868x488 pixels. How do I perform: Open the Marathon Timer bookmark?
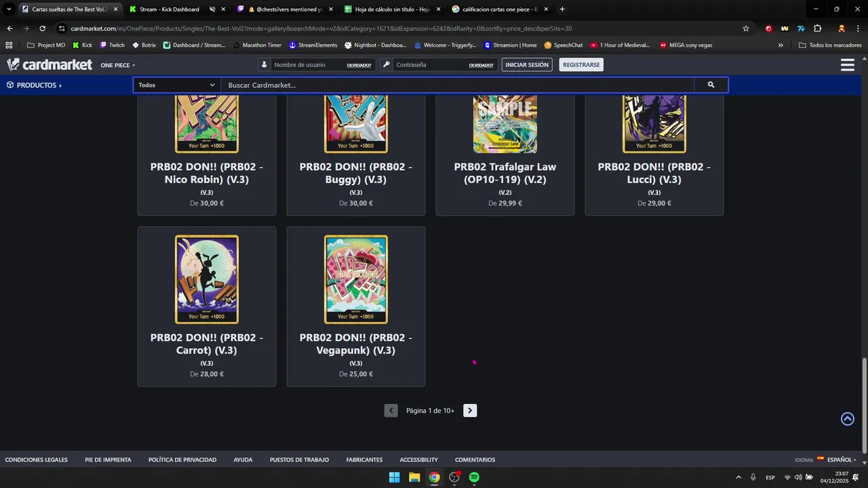pyautogui.click(x=256, y=45)
